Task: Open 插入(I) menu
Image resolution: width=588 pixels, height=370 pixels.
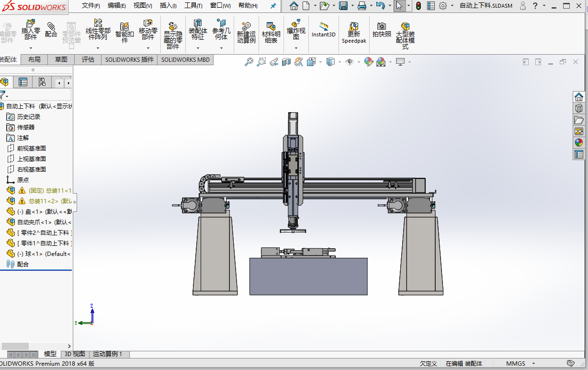Action: [x=168, y=6]
